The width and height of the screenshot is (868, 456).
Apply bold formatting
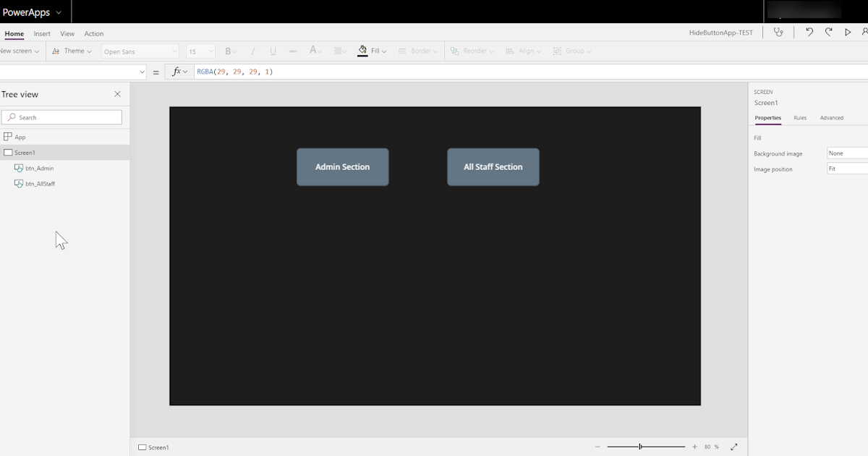228,51
